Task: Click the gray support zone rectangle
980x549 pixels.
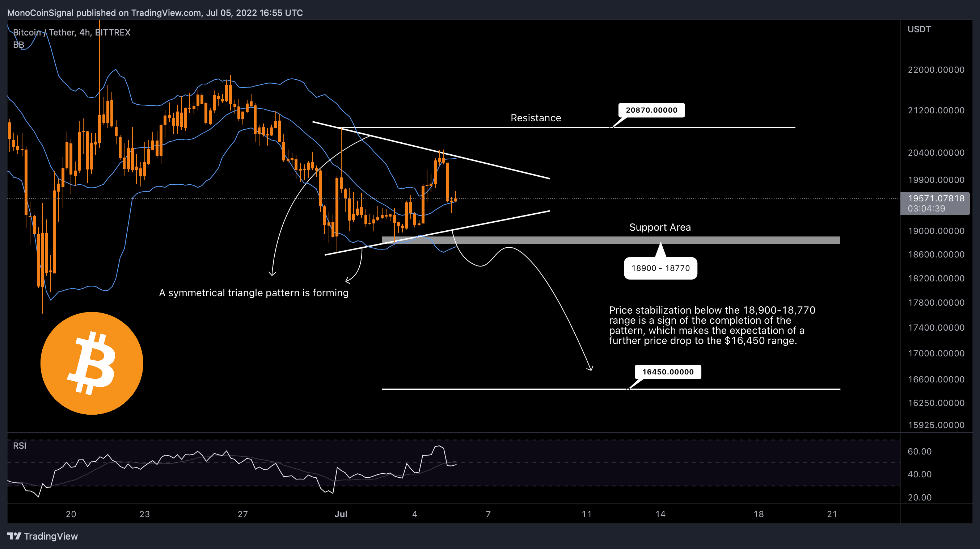Action: tap(611, 240)
